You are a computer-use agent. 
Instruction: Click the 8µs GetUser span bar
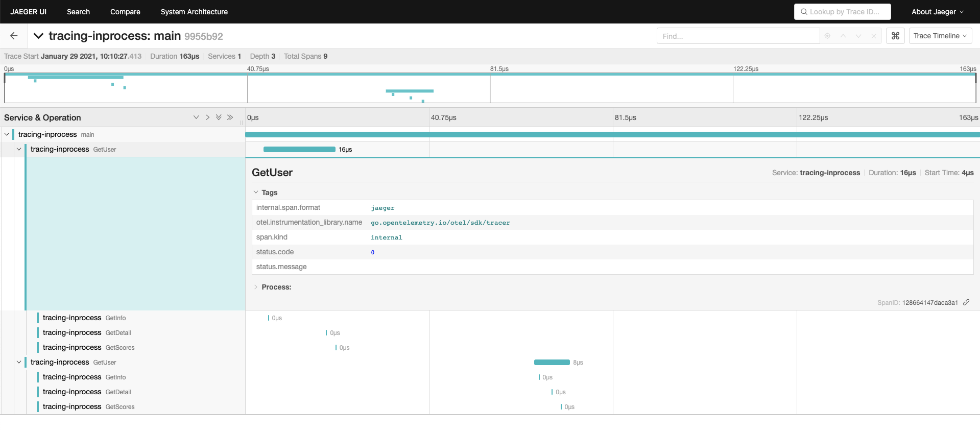point(552,362)
